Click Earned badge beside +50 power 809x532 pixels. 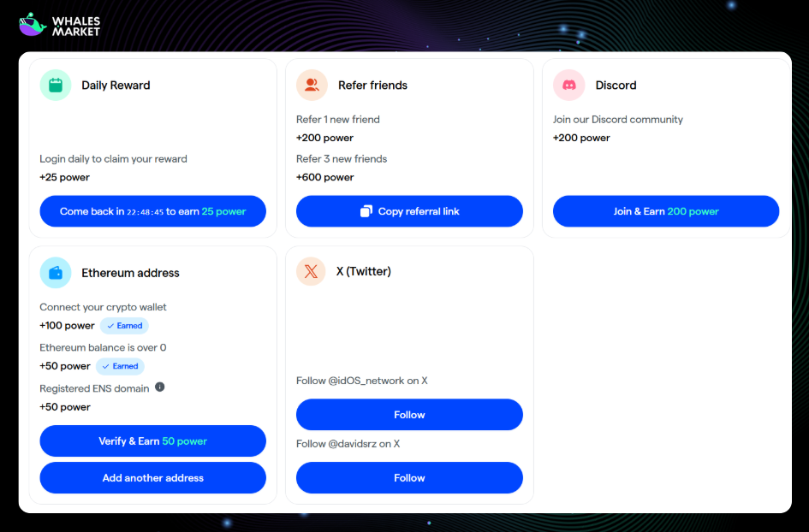120,366
